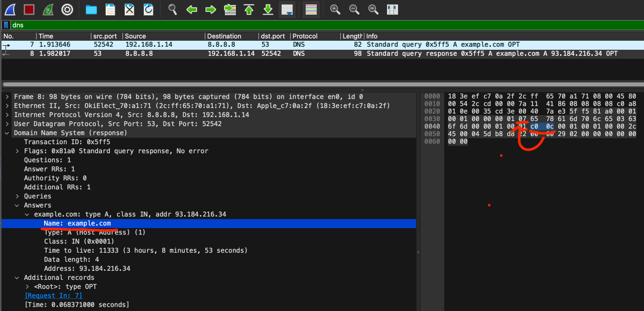
Task: Select packet 8, the DNS query response
Action: click(322, 54)
